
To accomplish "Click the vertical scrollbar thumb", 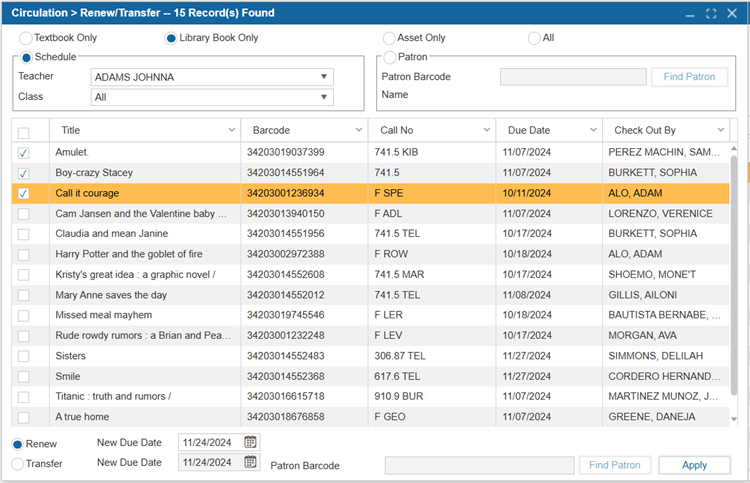I will click(x=734, y=275).
